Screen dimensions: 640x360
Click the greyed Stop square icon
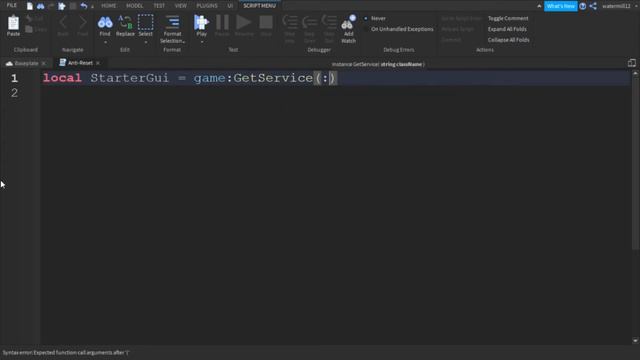tap(266, 22)
